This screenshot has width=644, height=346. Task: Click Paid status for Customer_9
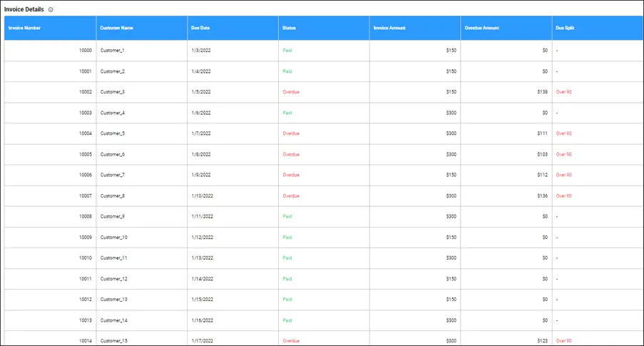(287, 216)
